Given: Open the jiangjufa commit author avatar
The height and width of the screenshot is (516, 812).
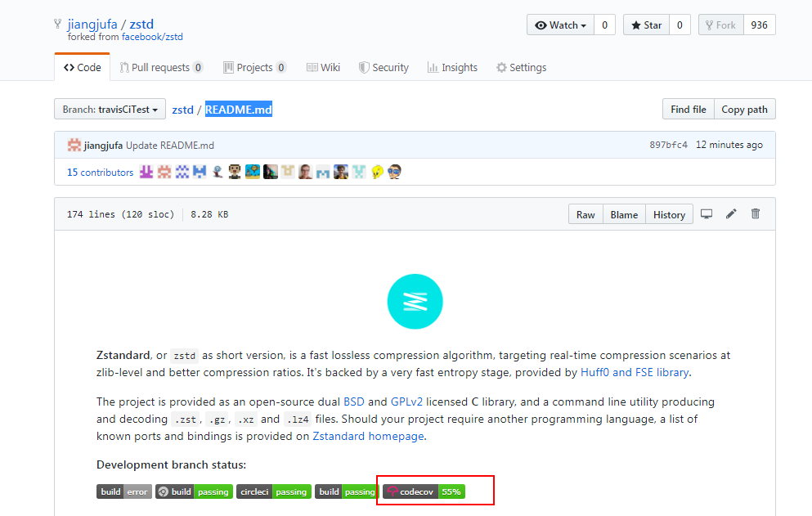Looking at the screenshot, I should click(x=74, y=145).
